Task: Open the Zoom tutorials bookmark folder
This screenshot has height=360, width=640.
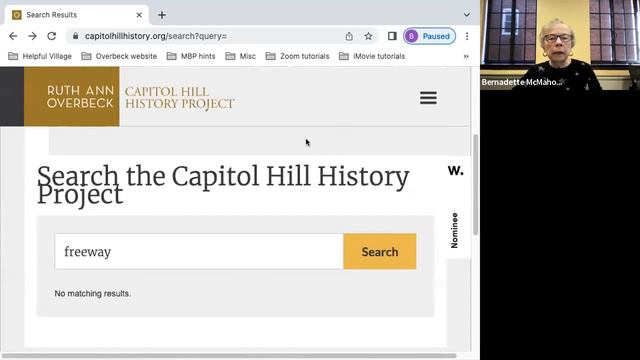Action: click(298, 56)
